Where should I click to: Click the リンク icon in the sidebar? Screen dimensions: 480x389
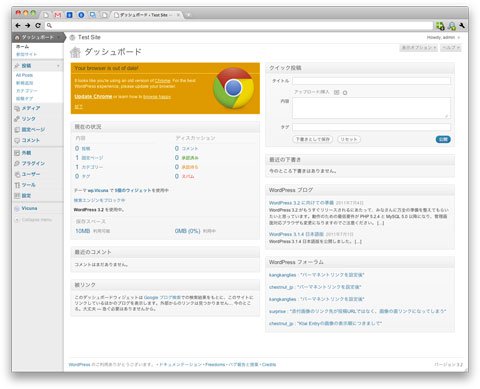[x=17, y=119]
